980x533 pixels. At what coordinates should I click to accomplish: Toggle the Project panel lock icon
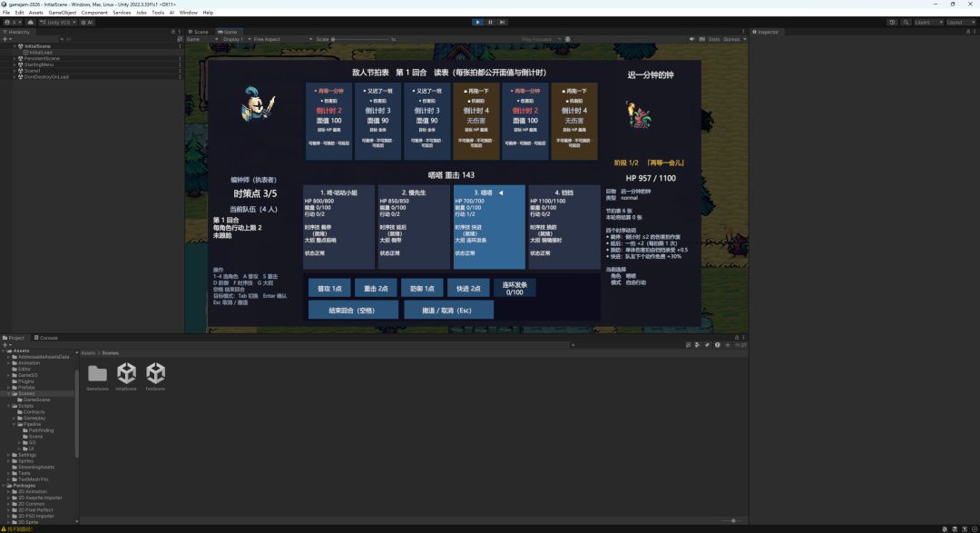coord(736,338)
